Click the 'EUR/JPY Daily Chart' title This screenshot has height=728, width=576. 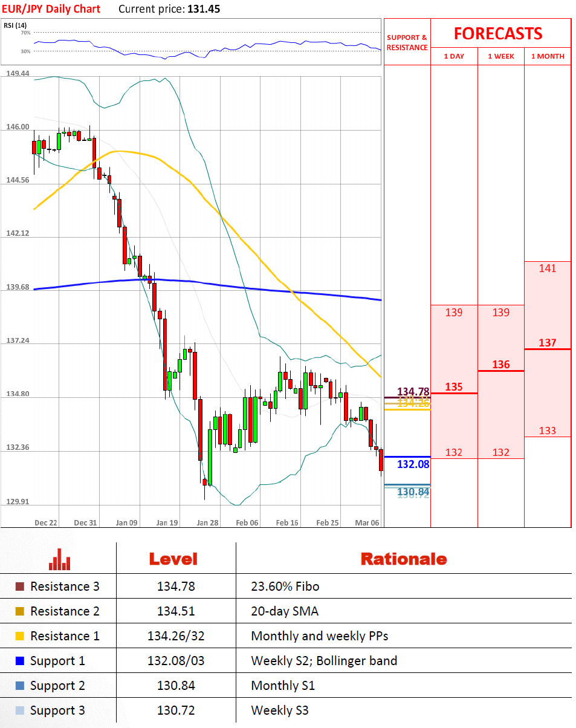[x=50, y=9]
